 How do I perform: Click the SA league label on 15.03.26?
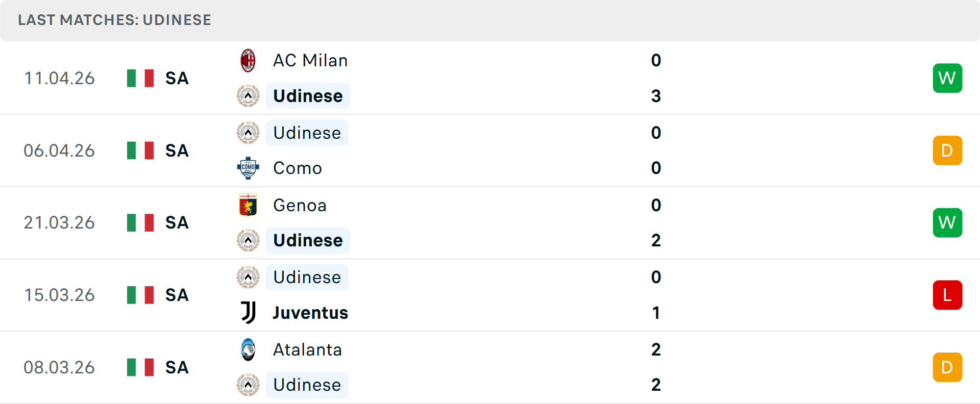177,295
